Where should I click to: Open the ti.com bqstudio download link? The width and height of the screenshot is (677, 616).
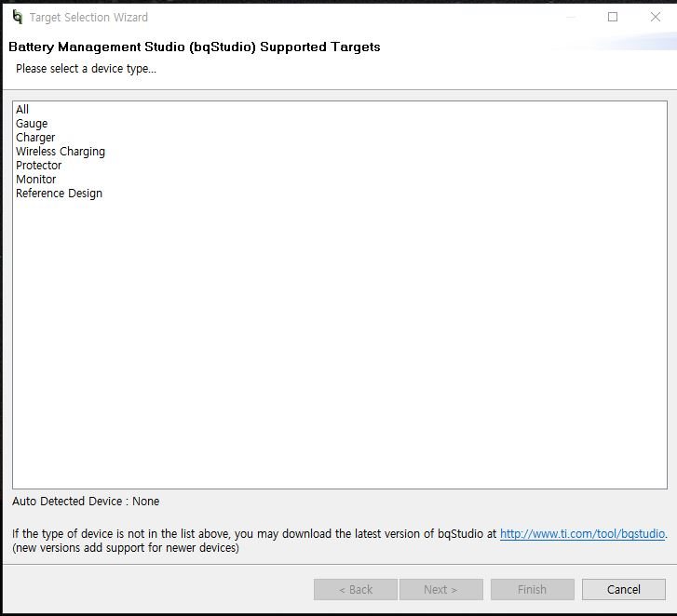pyautogui.click(x=582, y=534)
